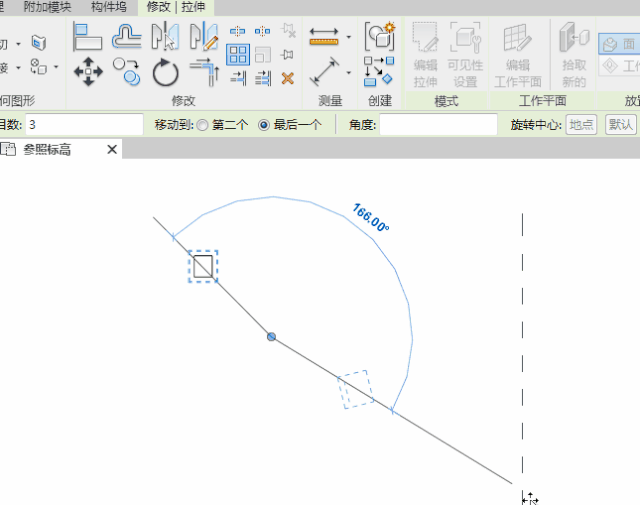Click the 测量 panel title
This screenshot has height=505, width=640.
click(x=330, y=101)
